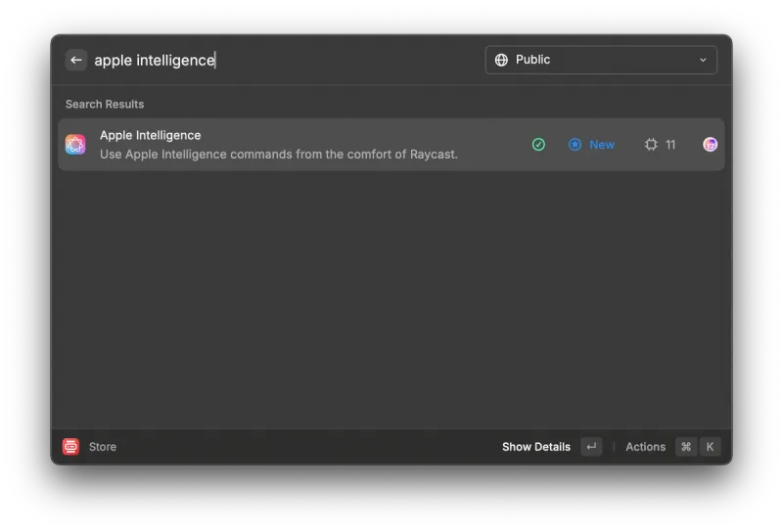This screenshot has width=783, height=532.
Task: Click the blue New star badge icon
Action: point(575,145)
